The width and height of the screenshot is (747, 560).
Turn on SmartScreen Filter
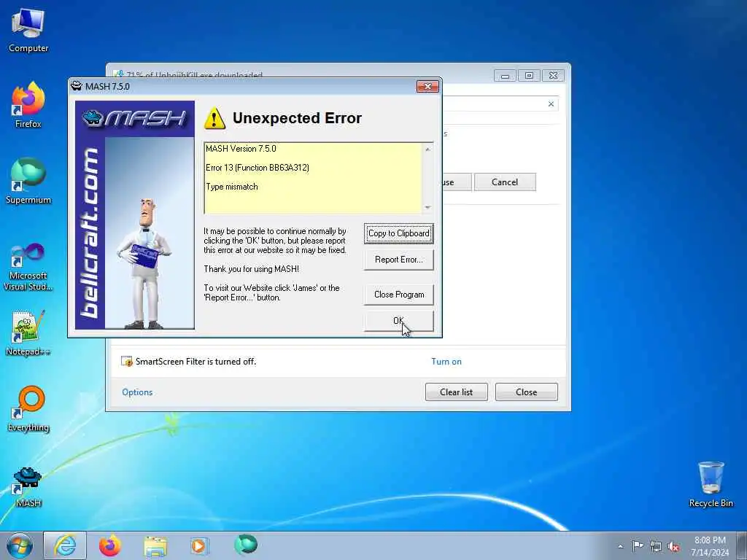point(446,362)
